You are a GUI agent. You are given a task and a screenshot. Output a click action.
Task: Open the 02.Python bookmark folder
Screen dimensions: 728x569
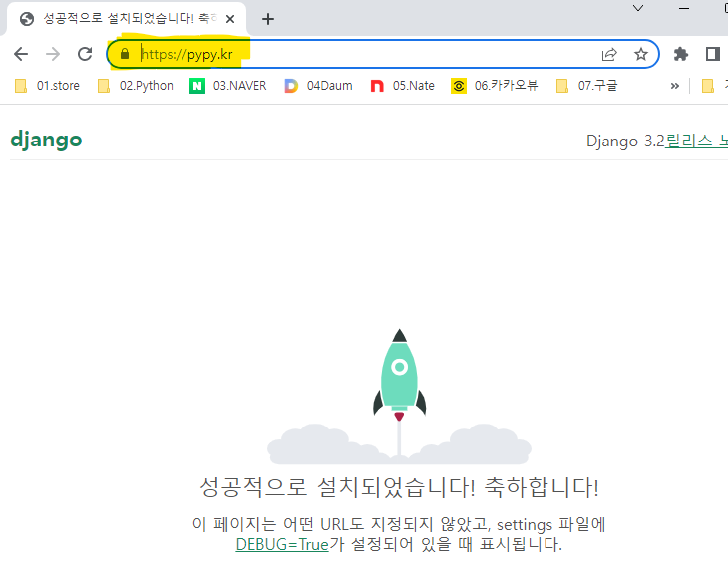click(136, 86)
